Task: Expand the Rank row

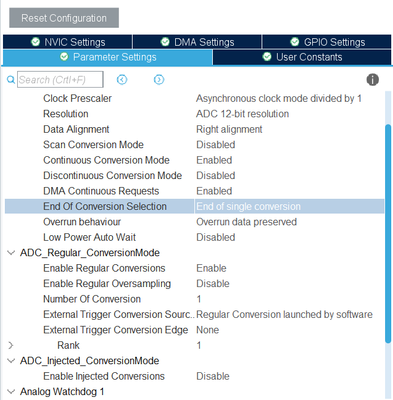Action: coord(11,345)
